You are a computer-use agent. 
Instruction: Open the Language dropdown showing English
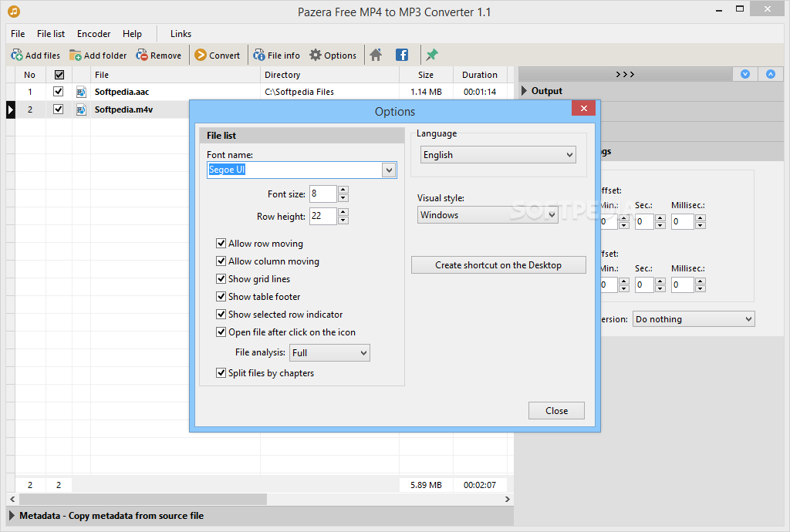(x=498, y=155)
